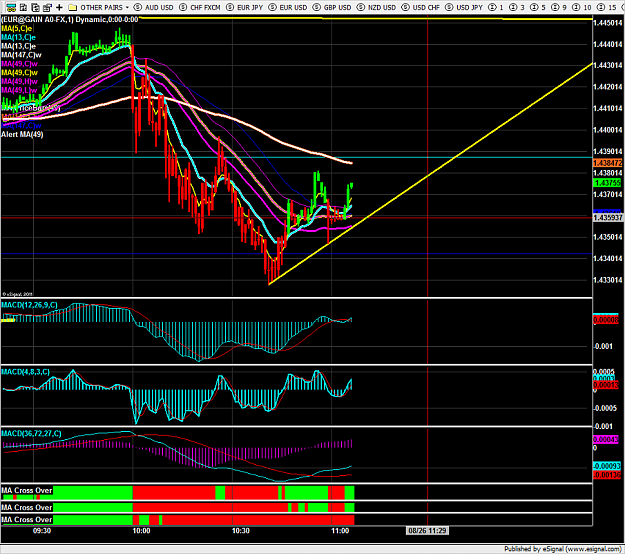This screenshot has width=625, height=554.
Task: Pick the 10 interval button
Action: click(x=582, y=7)
